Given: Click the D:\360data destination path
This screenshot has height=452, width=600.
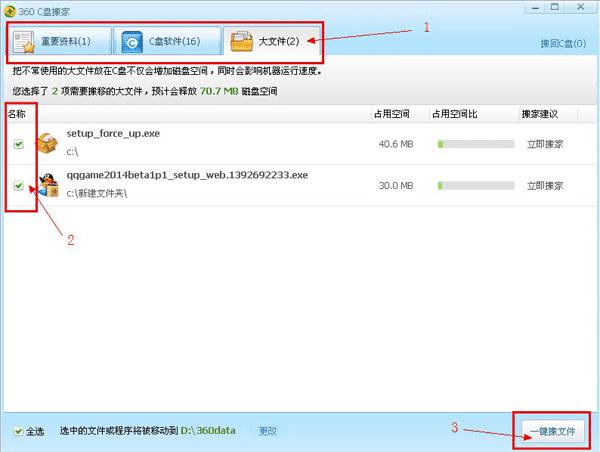Looking at the screenshot, I should pos(208,431).
